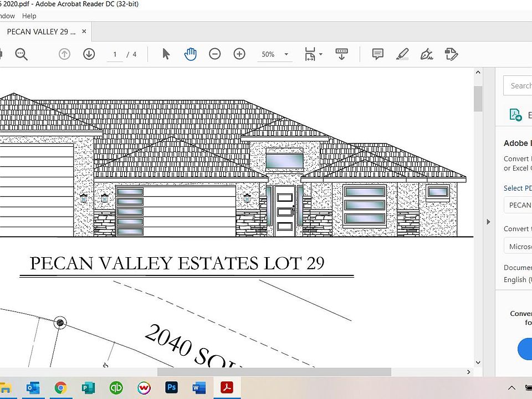This screenshot has height=399, width=532.
Task: Toggle the scrolling mode keyboard icon
Action: (341, 54)
